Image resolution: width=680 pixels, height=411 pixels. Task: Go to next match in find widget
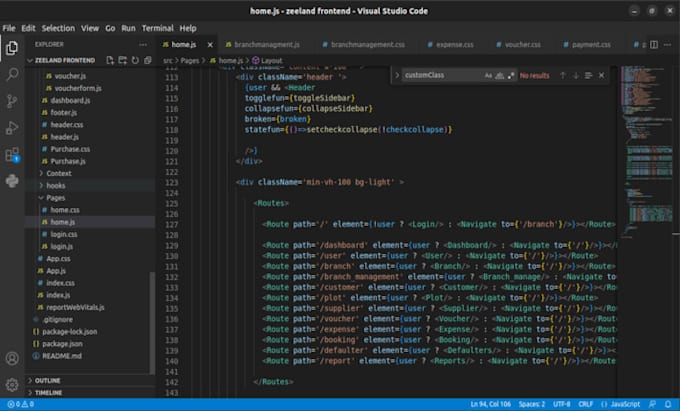click(575, 75)
